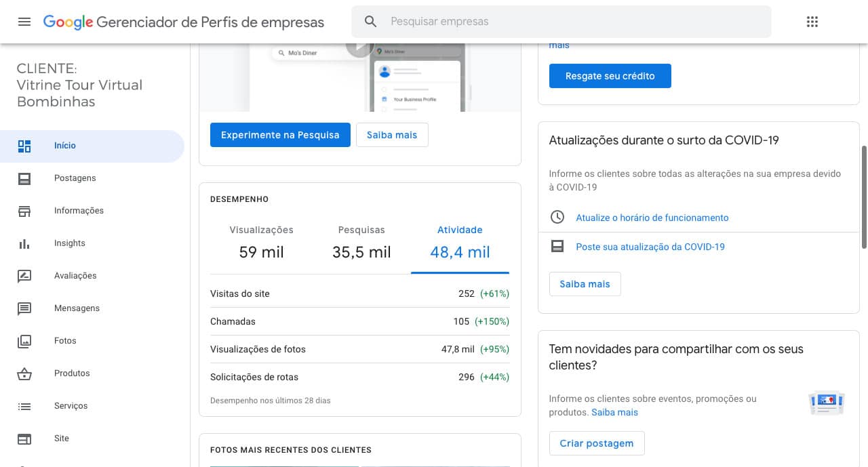Open Insights in the sidebar
Image resolution: width=868 pixels, height=467 pixels.
point(92,243)
